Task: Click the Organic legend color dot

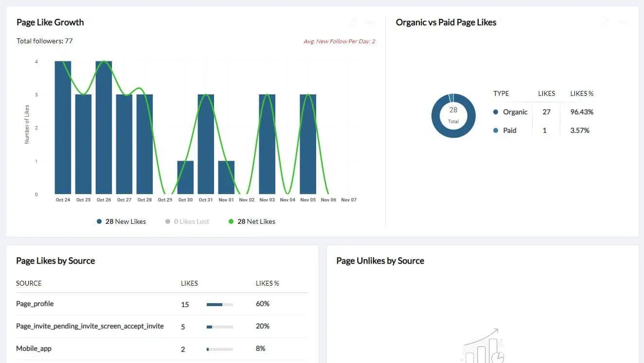Action: (x=496, y=112)
